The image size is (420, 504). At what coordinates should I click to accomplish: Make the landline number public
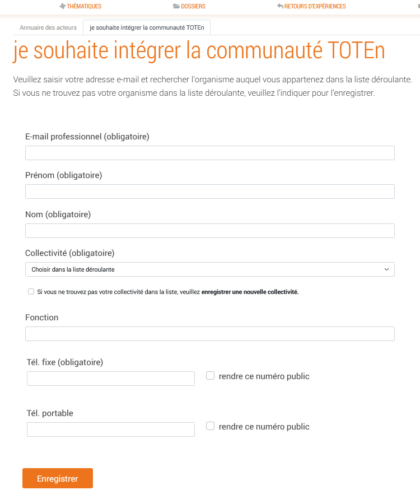click(210, 375)
